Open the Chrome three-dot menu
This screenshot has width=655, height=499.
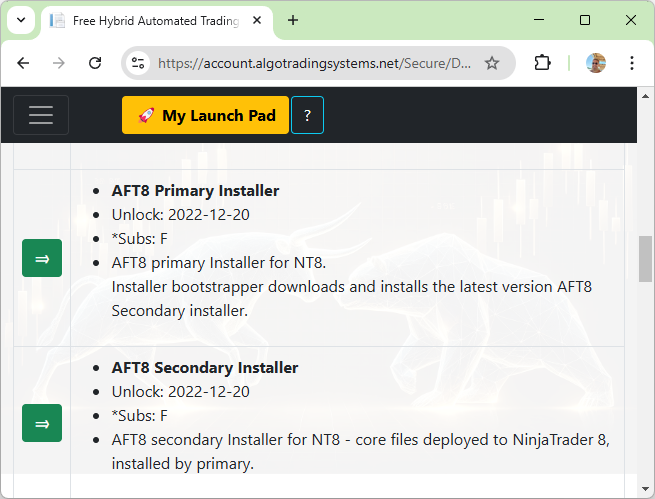(632, 63)
